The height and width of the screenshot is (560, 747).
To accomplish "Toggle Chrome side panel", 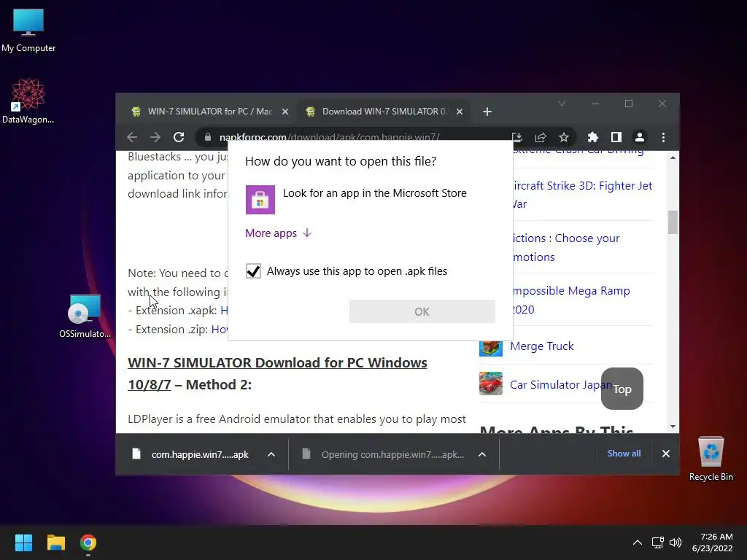I will tap(616, 137).
